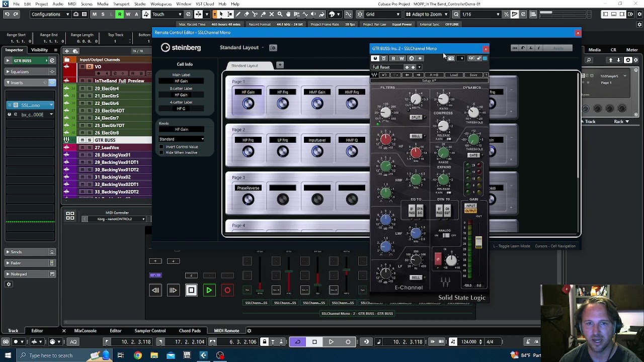Viewport: 644px width, 362px height.
Task: Switch to the MixConsole lower zone tab
Action: point(85,331)
